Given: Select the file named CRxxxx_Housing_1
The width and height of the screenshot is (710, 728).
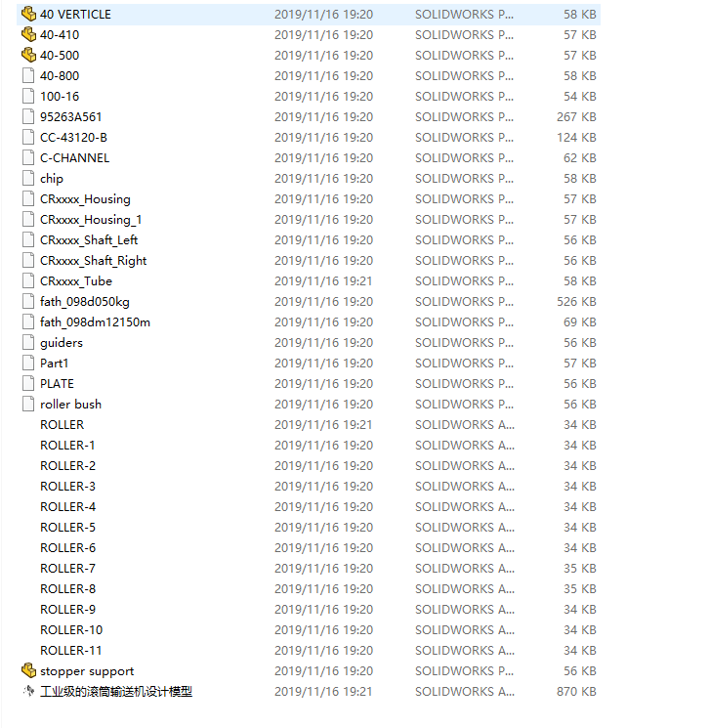Looking at the screenshot, I should 91,220.
